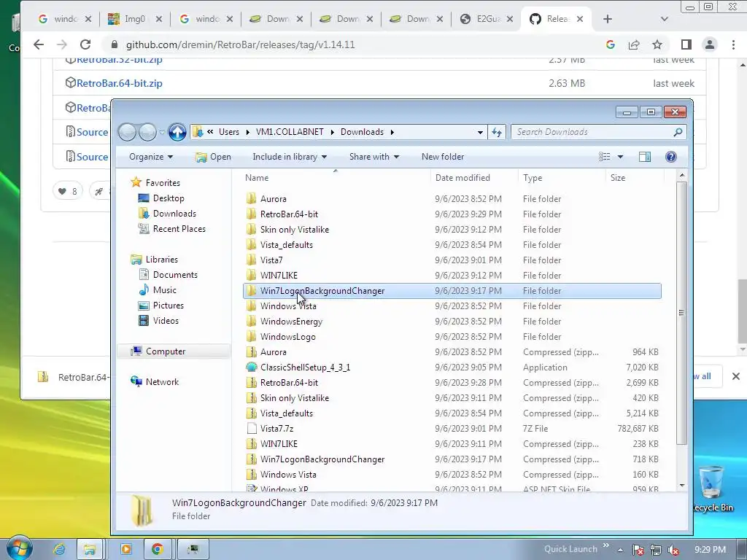Expand the Downloads breadcrumb arrow
Screen dimensions: 747x560
392,132
